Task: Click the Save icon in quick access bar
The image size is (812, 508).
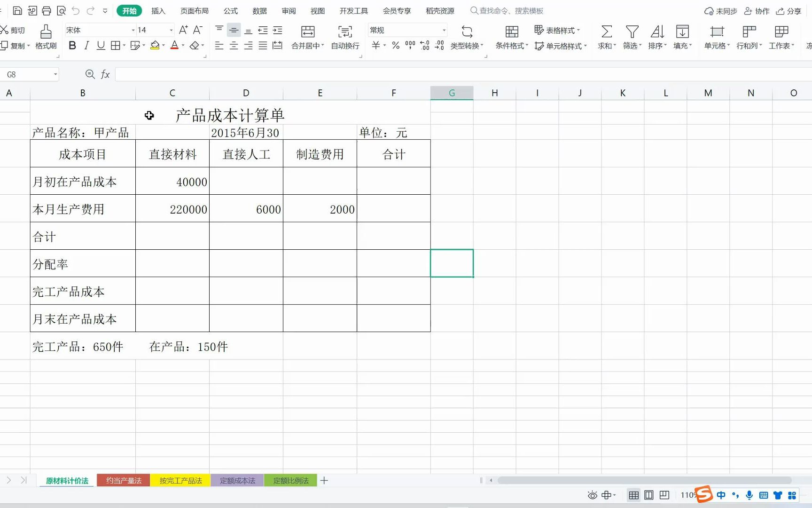Action: 17,11
